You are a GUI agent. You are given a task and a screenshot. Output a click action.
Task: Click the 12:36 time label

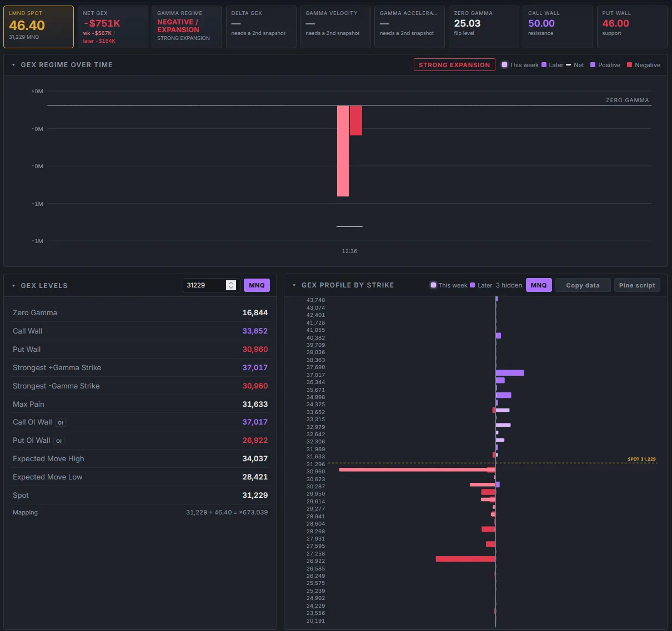click(x=349, y=251)
